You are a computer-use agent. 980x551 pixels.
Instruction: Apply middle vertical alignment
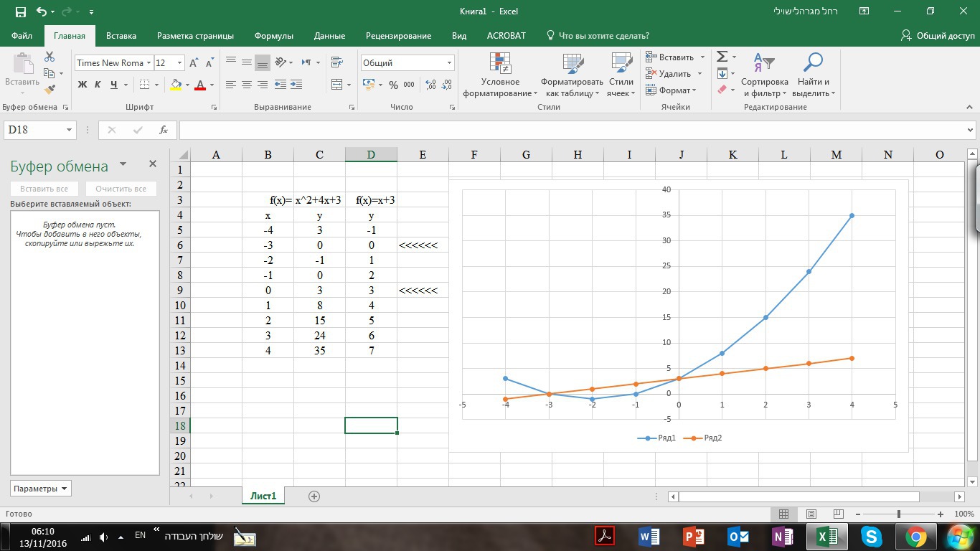pyautogui.click(x=247, y=62)
